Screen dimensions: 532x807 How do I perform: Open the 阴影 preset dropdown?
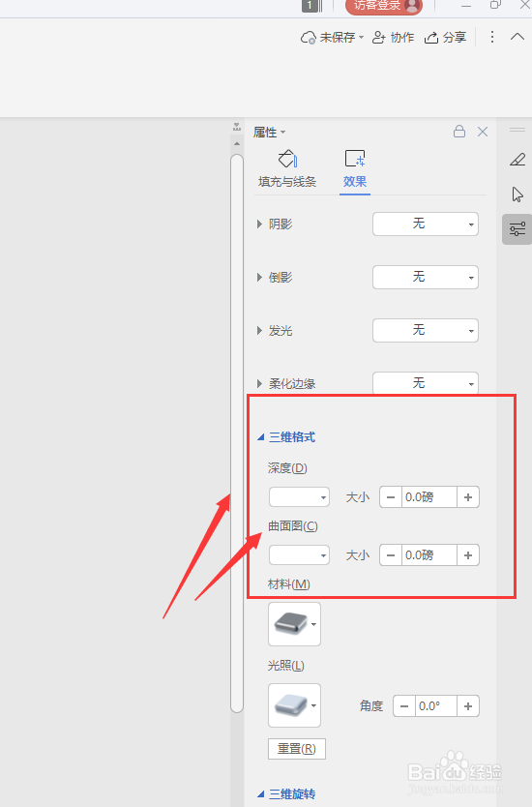click(426, 224)
